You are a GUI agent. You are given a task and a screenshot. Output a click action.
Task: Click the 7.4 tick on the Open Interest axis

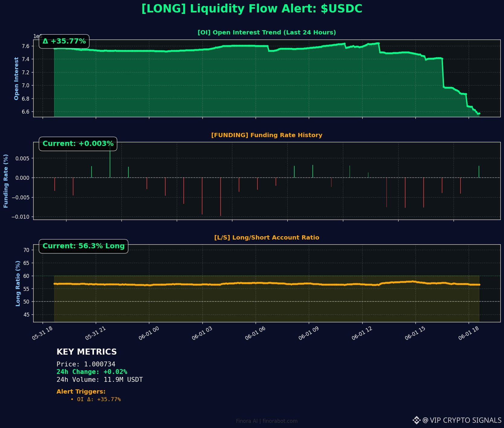click(x=26, y=59)
